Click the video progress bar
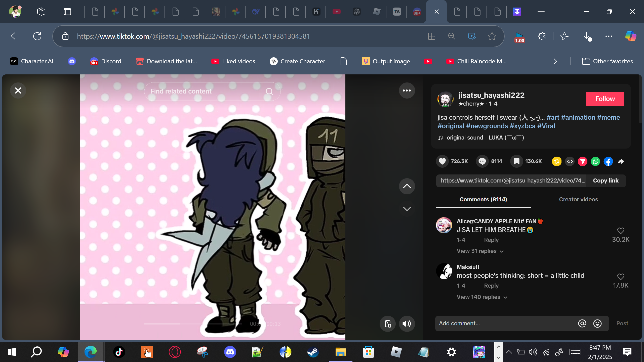 click(x=193, y=324)
